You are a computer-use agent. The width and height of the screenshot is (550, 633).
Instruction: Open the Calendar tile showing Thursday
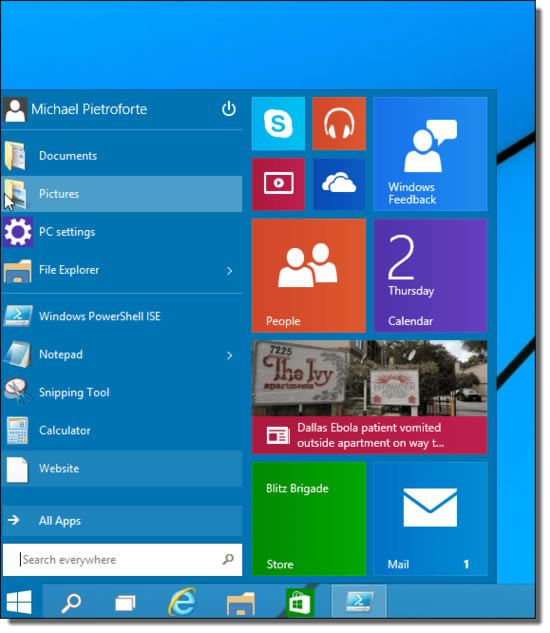coord(430,275)
